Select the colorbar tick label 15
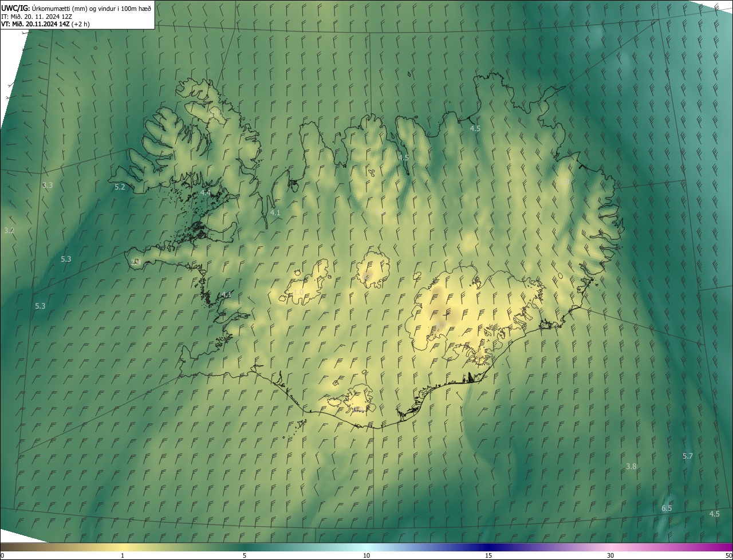Screen dimensions: 733x560 tap(488, 556)
